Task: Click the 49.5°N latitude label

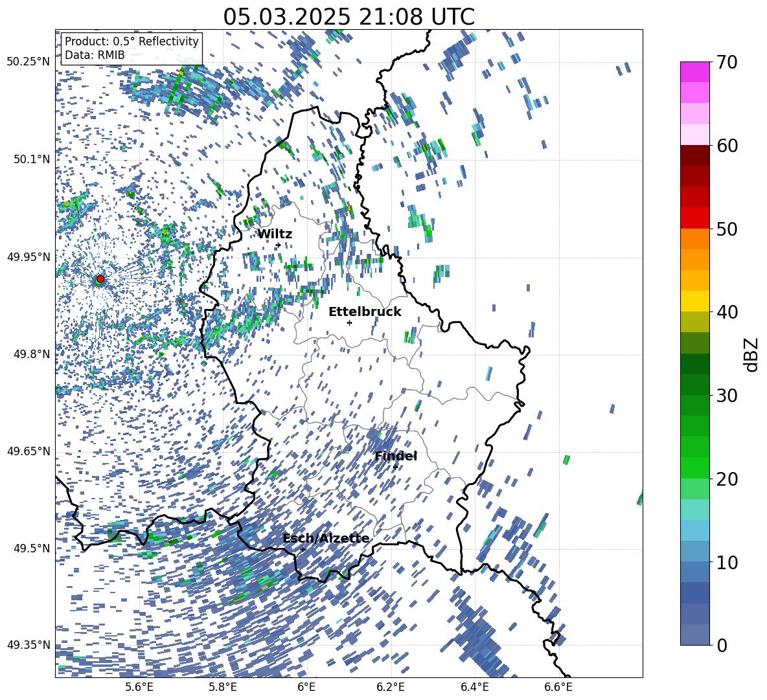Action: pyautogui.click(x=31, y=548)
